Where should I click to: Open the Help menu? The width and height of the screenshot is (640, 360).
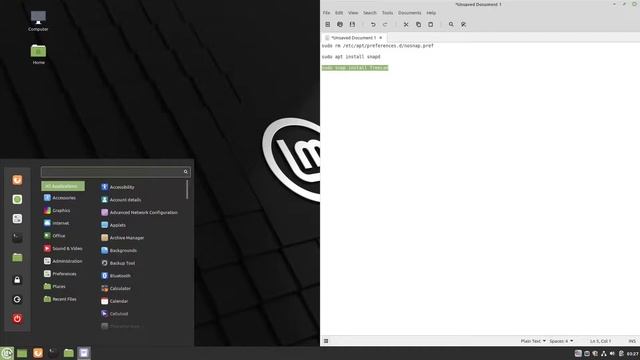[431, 13]
